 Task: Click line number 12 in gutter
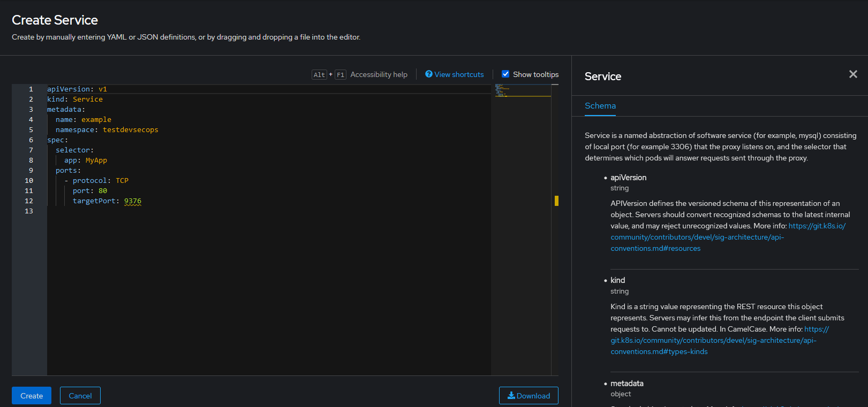click(29, 201)
